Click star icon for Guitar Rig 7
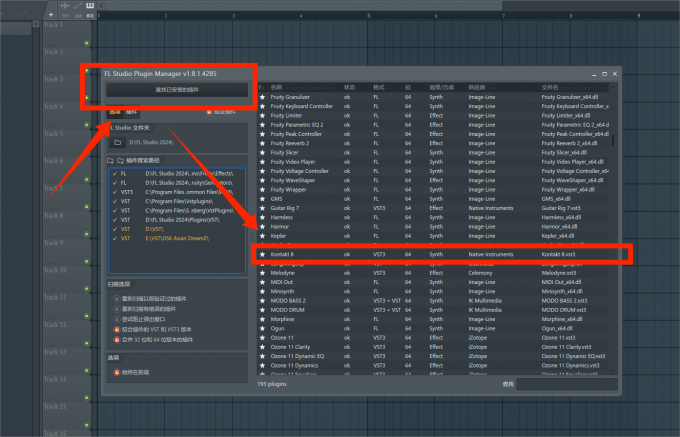 pos(262,208)
